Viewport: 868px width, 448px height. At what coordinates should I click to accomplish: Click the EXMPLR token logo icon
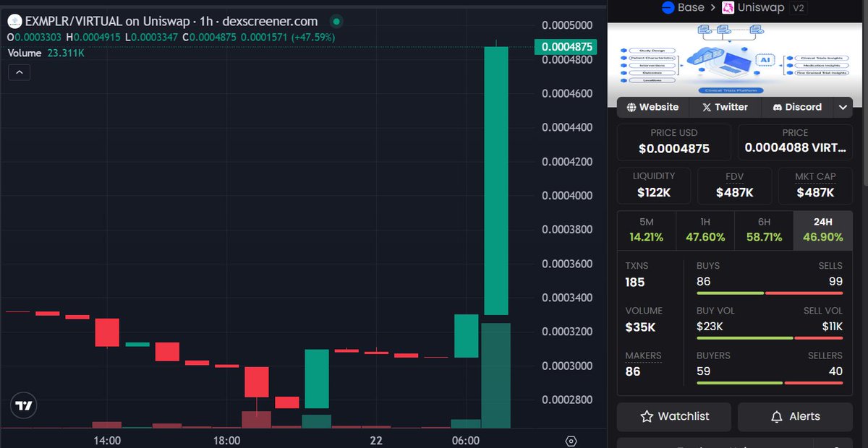[14, 21]
